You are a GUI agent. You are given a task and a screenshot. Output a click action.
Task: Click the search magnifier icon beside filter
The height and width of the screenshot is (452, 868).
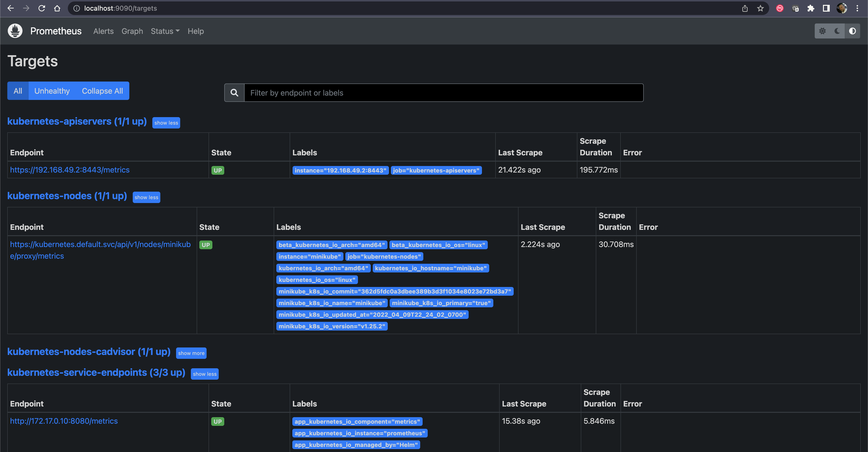click(234, 93)
